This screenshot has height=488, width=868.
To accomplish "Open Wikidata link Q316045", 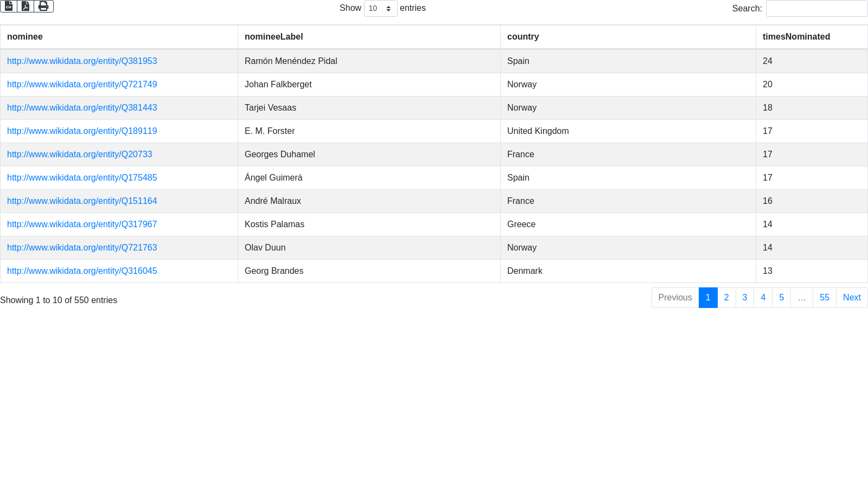I will click(x=82, y=271).
